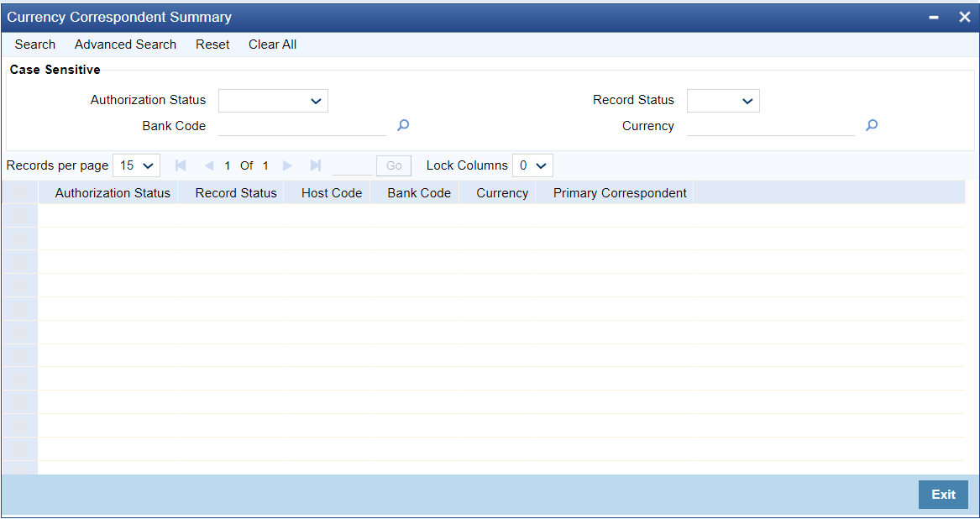Open Advanced Search
The width and height of the screenshot is (980, 519).
point(125,45)
